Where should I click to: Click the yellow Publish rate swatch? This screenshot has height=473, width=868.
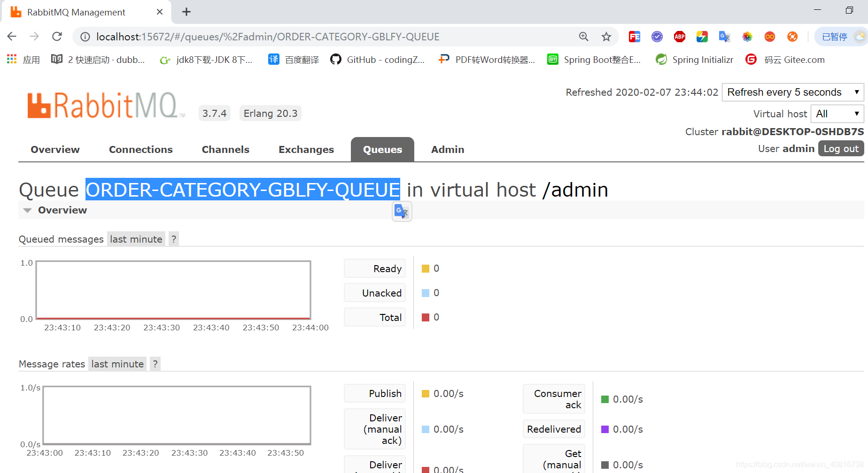[426, 394]
